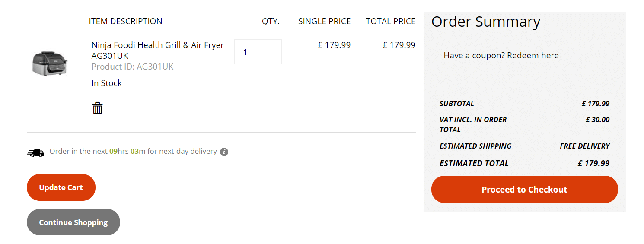Select the TOTAL PRICE column header

tap(390, 21)
